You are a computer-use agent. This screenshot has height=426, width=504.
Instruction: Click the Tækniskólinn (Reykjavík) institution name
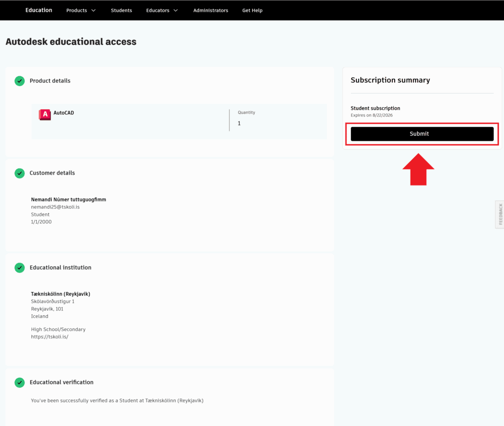[x=61, y=294]
